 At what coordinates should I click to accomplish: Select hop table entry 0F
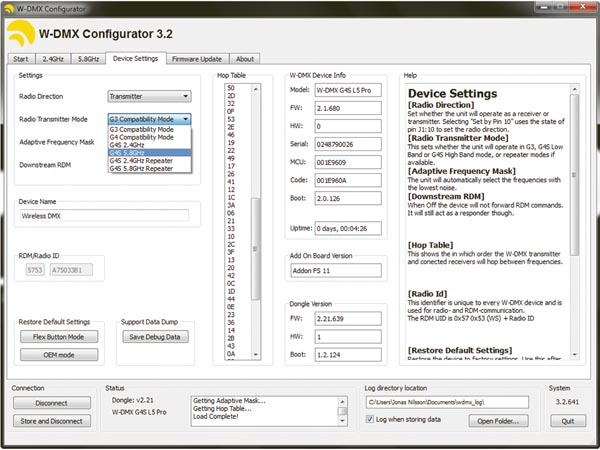pyautogui.click(x=231, y=111)
